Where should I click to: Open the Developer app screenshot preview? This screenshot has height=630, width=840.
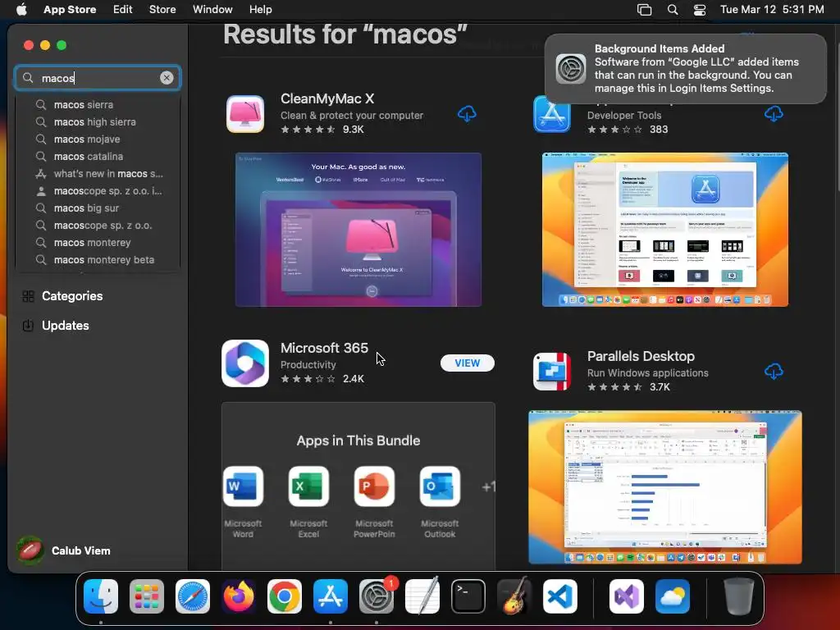[664, 230]
